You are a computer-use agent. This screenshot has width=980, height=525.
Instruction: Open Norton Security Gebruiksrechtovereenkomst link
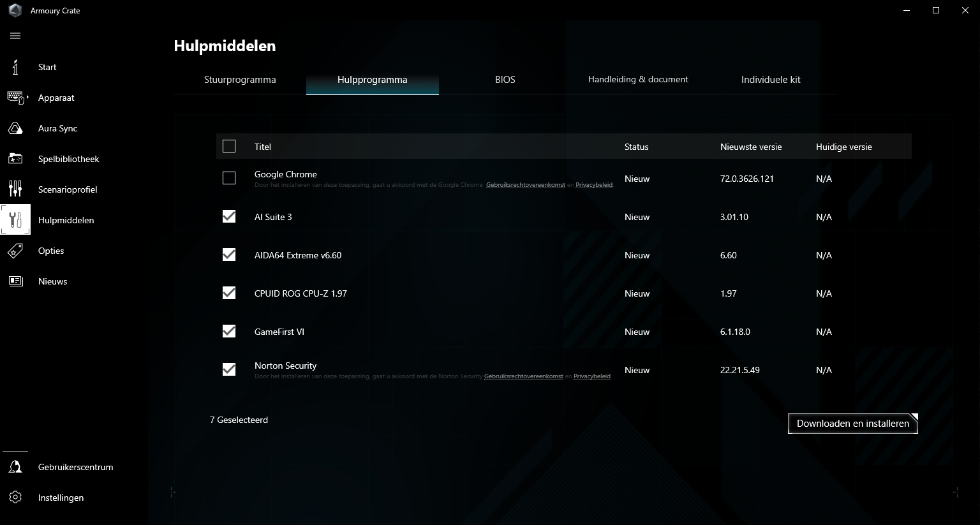point(524,376)
